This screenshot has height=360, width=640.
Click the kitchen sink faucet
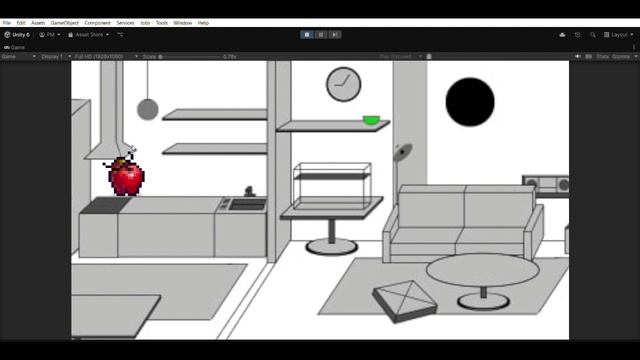click(x=249, y=191)
